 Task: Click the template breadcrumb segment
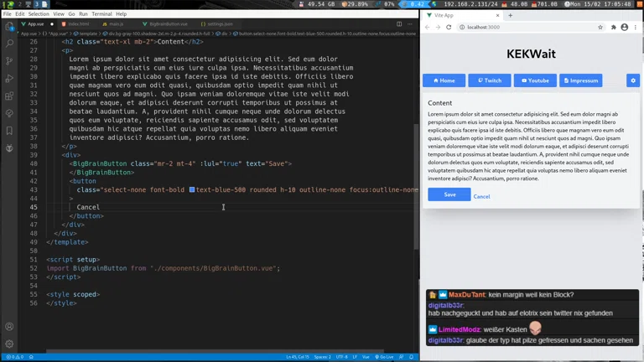click(86, 34)
